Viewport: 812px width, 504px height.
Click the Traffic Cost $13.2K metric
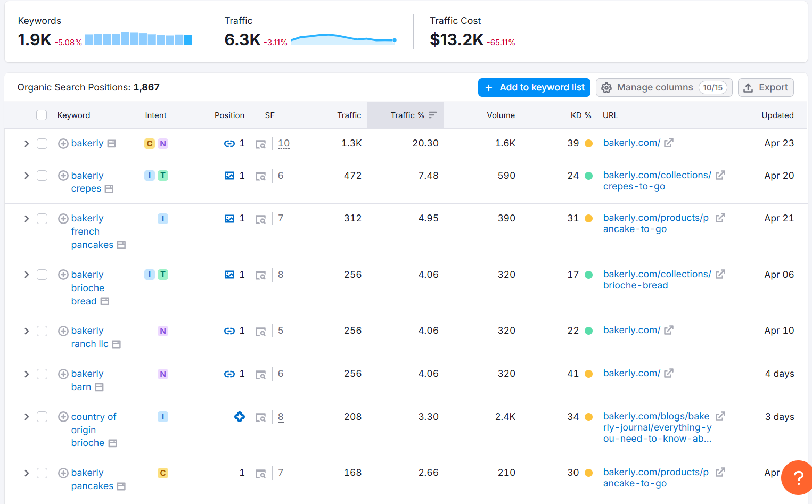tap(457, 39)
